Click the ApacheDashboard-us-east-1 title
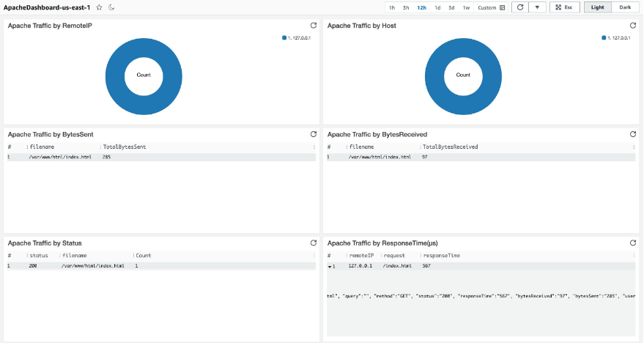The image size is (644, 343). pos(47,7)
